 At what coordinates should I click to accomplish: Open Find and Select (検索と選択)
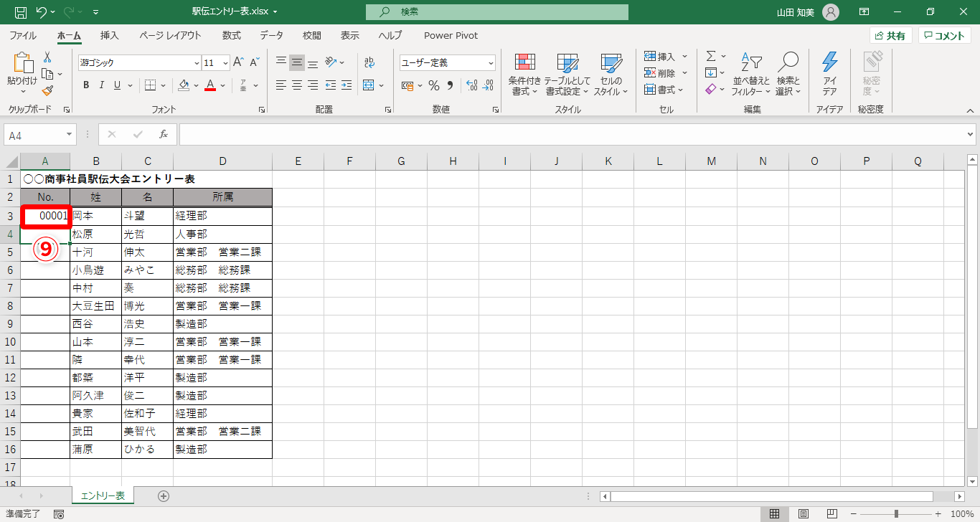point(788,75)
